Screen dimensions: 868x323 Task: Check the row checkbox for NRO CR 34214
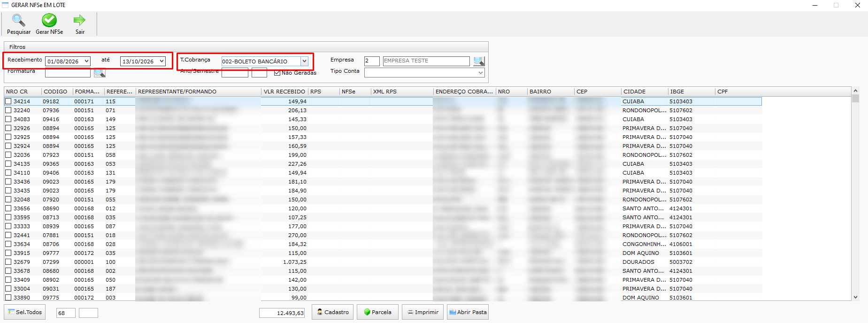(x=8, y=101)
